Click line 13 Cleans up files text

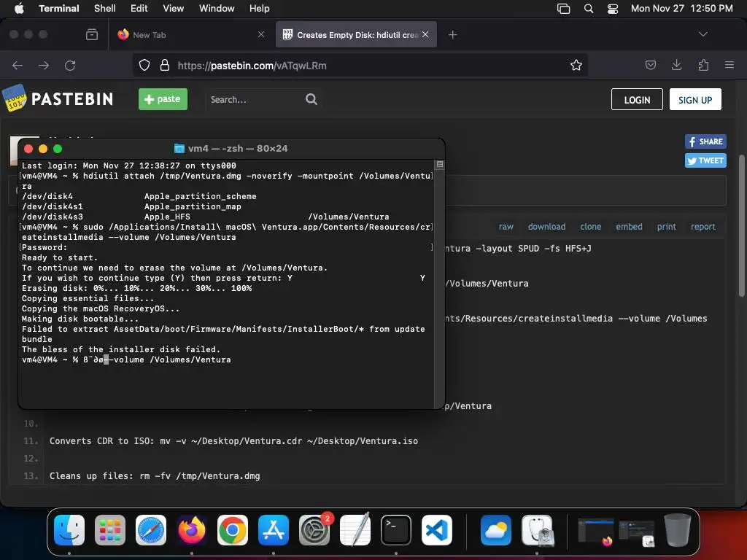pyautogui.click(x=155, y=475)
